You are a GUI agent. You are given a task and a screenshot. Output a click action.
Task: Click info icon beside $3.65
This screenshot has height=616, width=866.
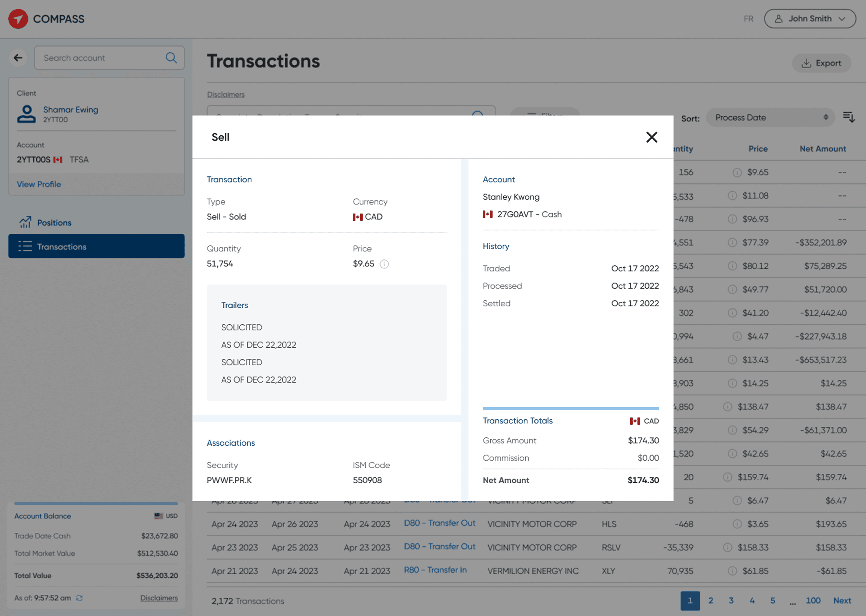click(x=737, y=524)
